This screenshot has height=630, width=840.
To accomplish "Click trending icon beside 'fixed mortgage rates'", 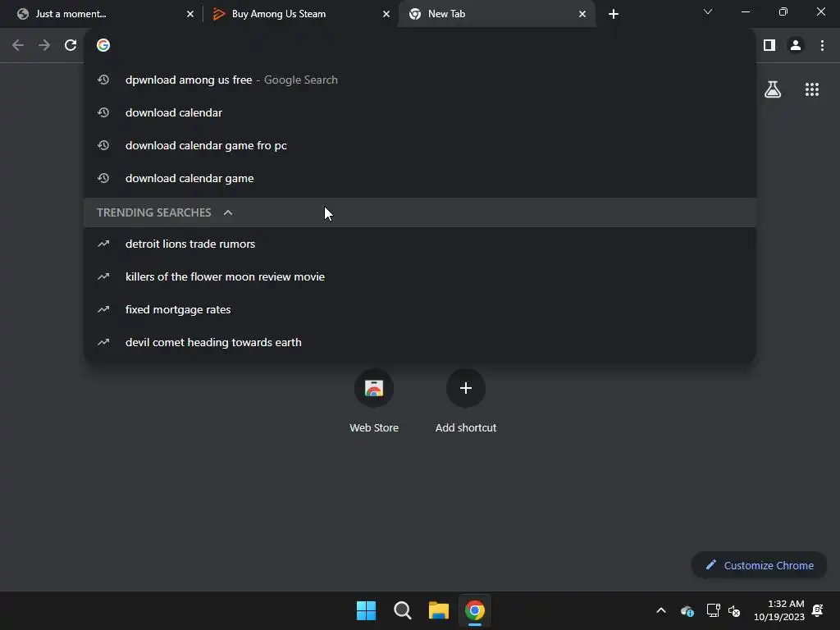I will [x=103, y=309].
